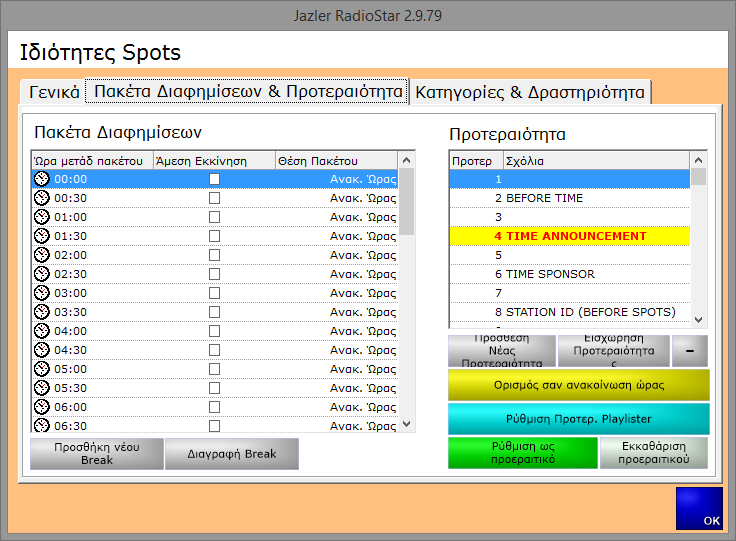Screen dimensions: 736x541
Task: Click cyan Ρύθμιση Προτερ. Playlister button
Action: 579,419
